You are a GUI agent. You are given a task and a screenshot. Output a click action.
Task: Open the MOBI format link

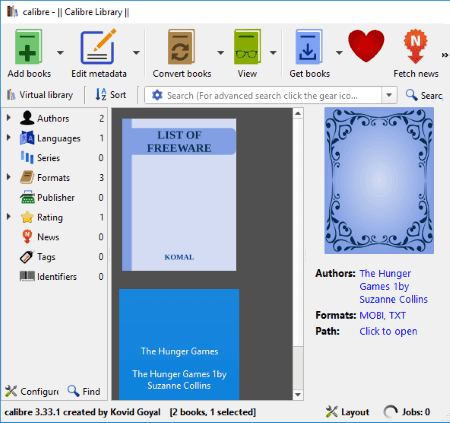tap(371, 315)
